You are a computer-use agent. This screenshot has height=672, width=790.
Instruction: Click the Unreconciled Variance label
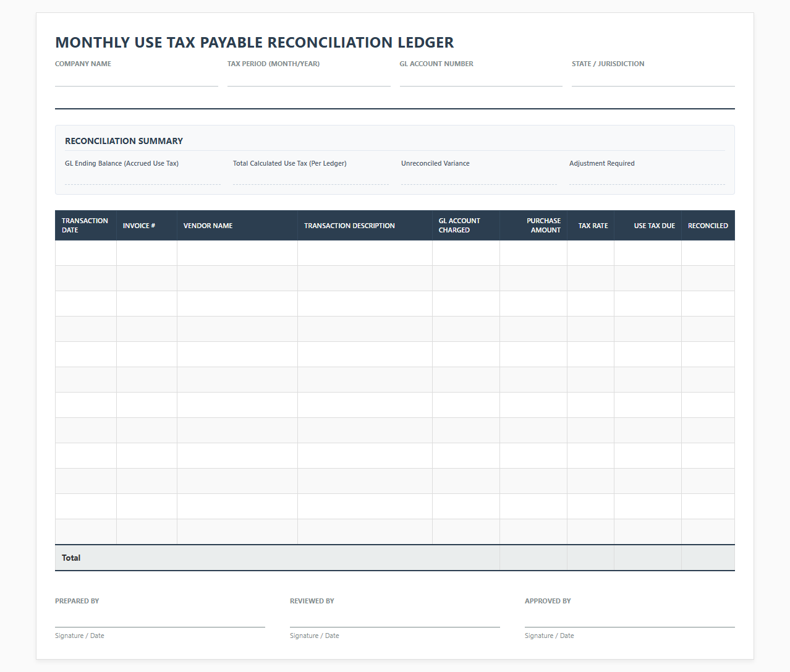coord(435,163)
